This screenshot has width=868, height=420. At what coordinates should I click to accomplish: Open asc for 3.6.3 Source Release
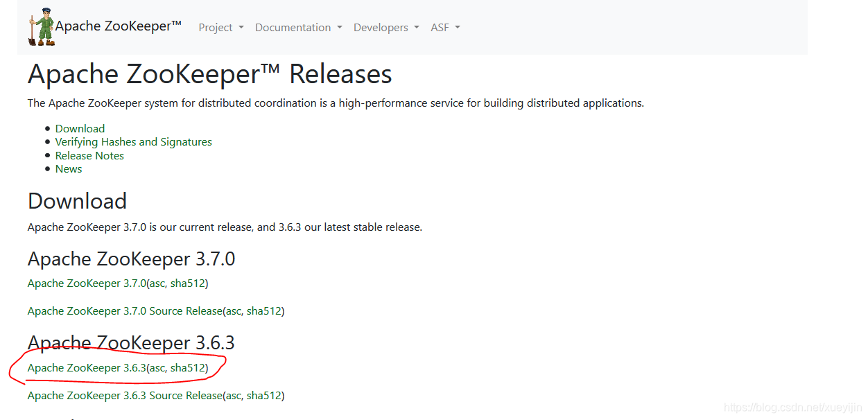[233, 395]
